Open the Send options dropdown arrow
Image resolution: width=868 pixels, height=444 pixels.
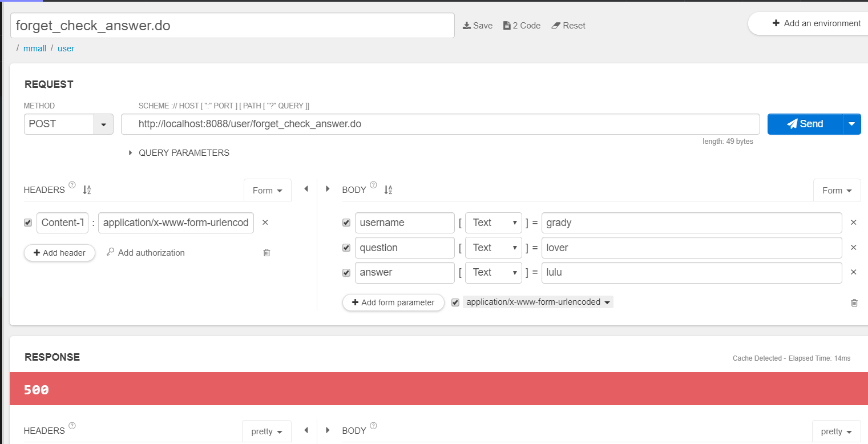(852, 124)
